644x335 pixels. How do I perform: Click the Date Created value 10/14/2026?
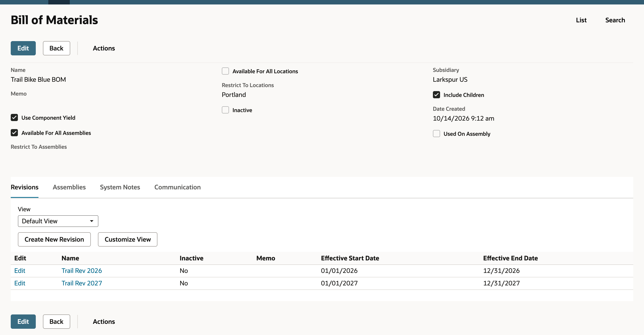(x=463, y=118)
